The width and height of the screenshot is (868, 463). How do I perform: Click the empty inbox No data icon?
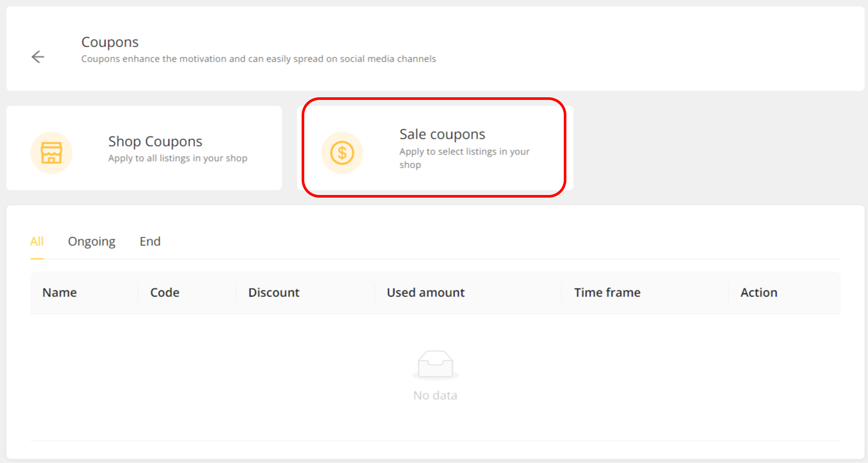pos(435,365)
